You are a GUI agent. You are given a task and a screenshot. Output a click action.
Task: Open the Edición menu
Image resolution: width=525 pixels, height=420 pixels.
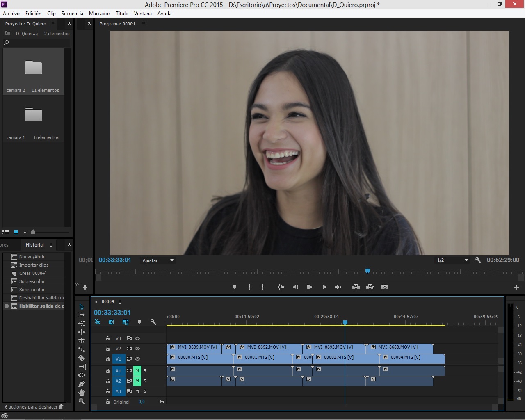coord(33,14)
